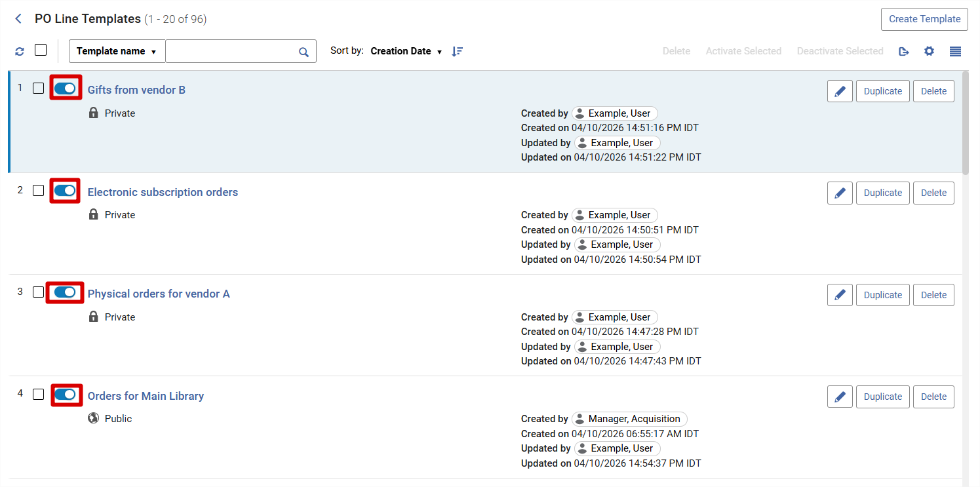
Task: Check the box for Gifts from vendor B
Action: pyautogui.click(x=38, y=88)
